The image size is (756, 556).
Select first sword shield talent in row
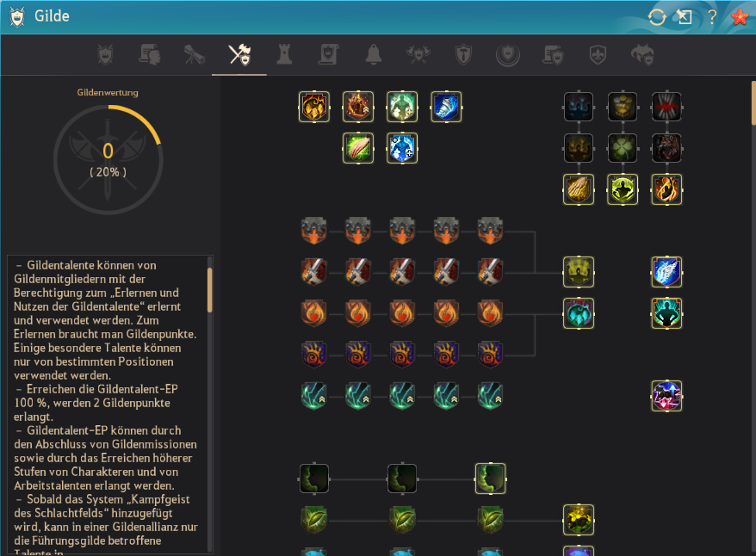click(x=314, y=272)
